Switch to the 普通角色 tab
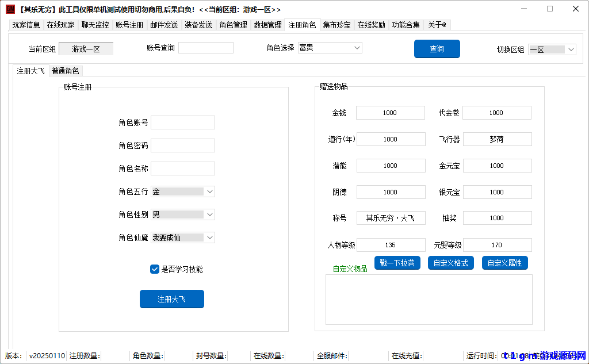 pos(65,71)
